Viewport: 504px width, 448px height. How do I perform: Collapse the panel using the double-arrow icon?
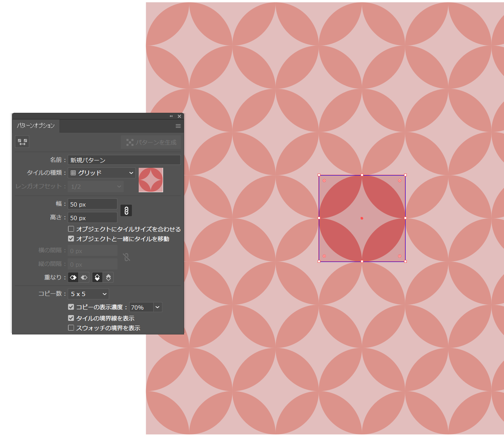(x=171, y=116)
